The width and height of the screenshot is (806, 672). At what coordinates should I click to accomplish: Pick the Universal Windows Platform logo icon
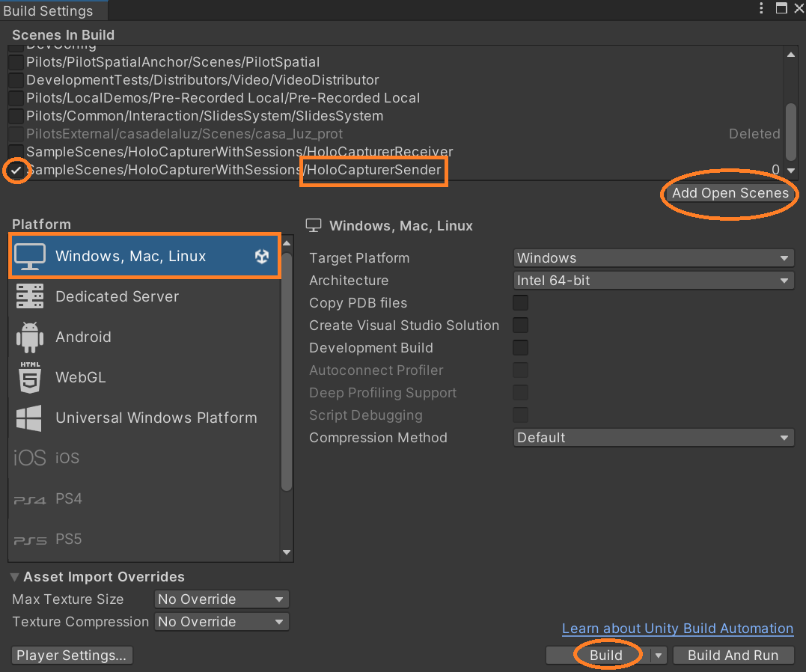click(29, 418)
